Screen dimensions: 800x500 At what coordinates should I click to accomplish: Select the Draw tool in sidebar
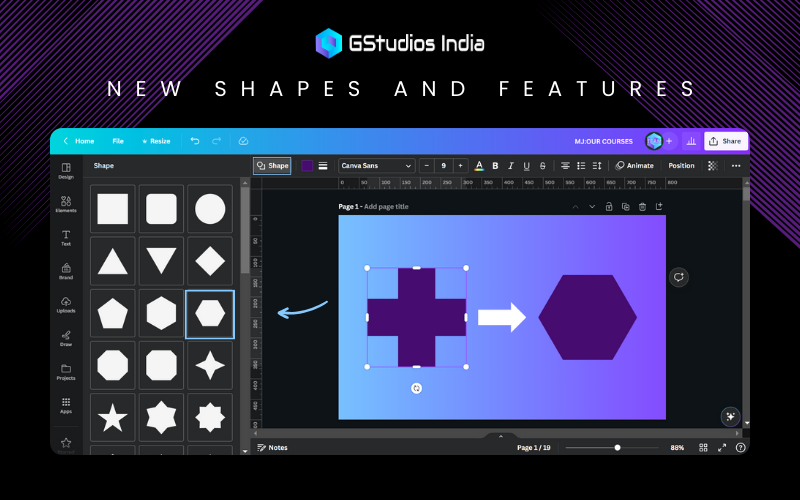66,338
